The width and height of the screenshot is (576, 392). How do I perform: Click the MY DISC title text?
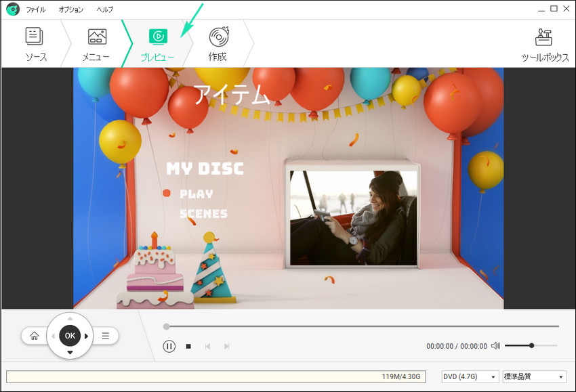pyautogui.click(x=205, y=169)
